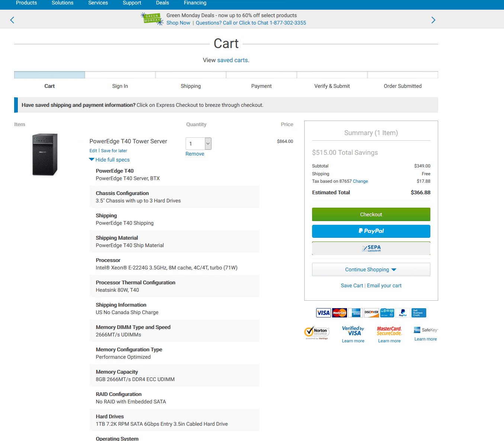Click the PowerEdge T40 server thumbnail

tap(45, 154)
